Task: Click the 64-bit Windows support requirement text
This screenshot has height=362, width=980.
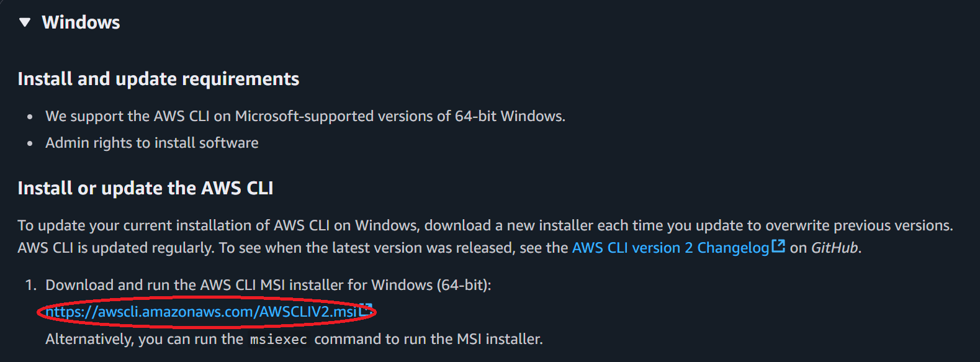Action: click(305, 116)
